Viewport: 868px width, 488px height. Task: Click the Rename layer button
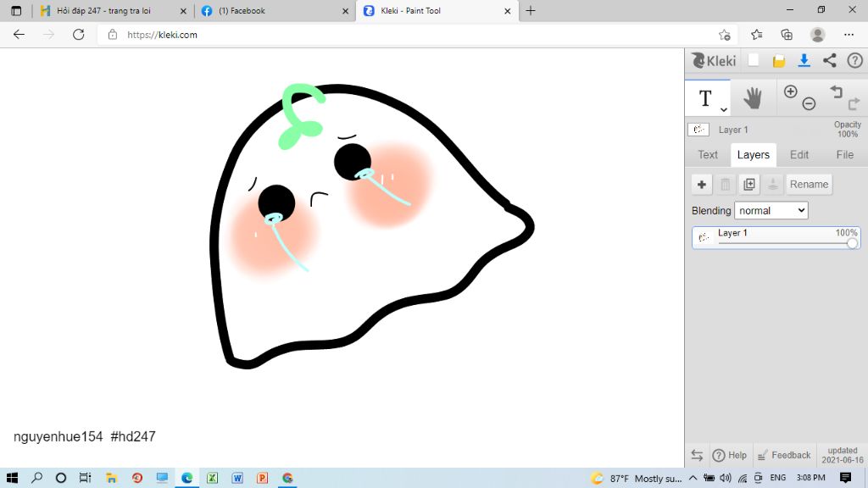809,184
